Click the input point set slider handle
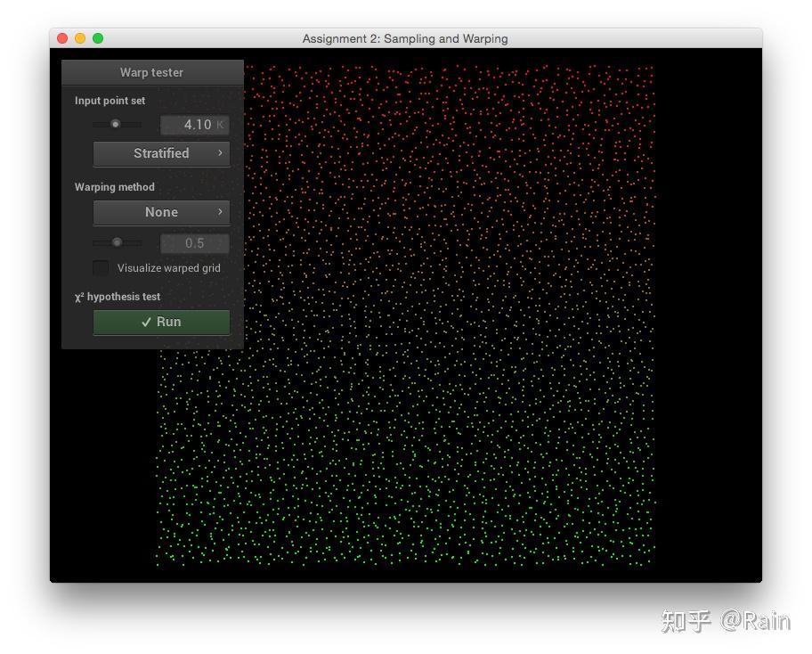The width and height of the screenshot is (812, 654). coord(116,125)
